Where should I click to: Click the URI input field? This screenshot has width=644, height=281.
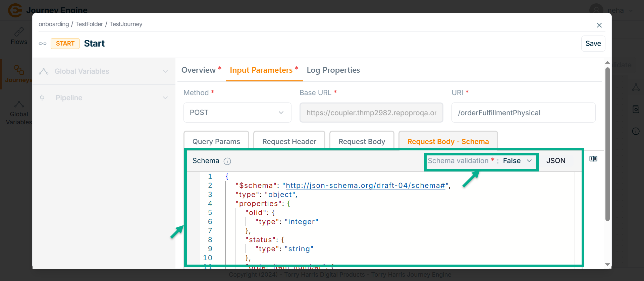coord(523,113)
